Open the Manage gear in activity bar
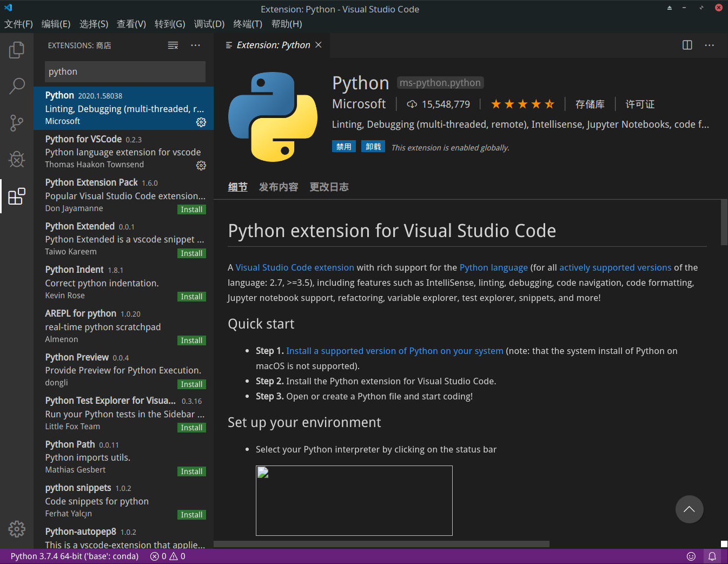The width and height of the screenshot is (728, 564). tap(17, 529)
